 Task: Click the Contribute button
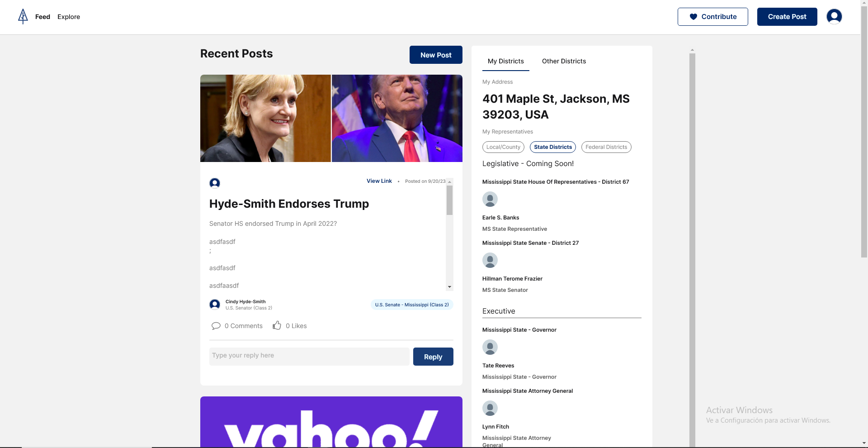point(712,17)
